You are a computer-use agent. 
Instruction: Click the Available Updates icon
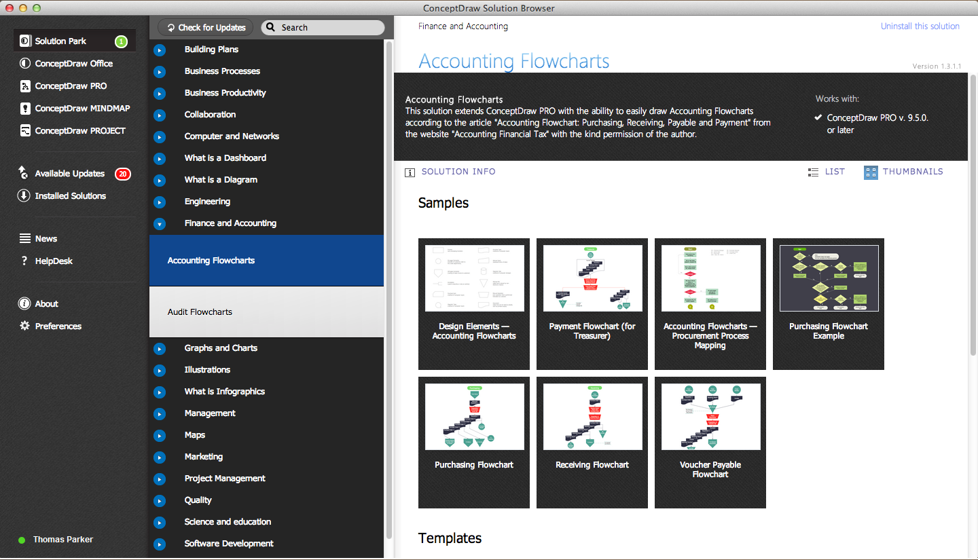coord(24,173)
